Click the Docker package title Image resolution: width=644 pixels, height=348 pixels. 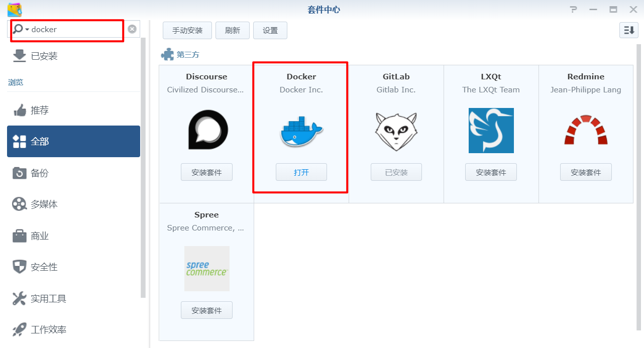click(x=301, y=76)
